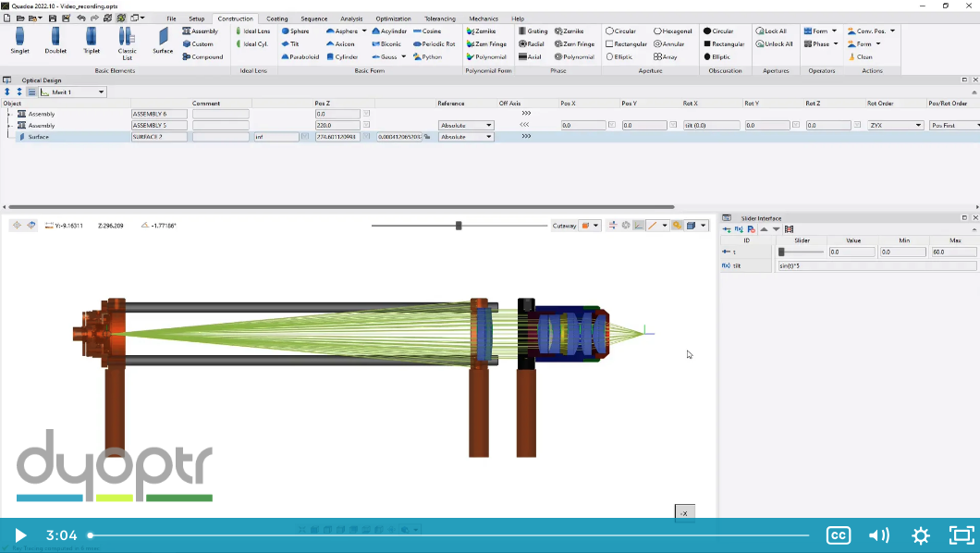Image resolution: width=980 pixels, height=553 pixels.
Task: Switch to the Analysis ribbon tab
Action: pos(351,18)
